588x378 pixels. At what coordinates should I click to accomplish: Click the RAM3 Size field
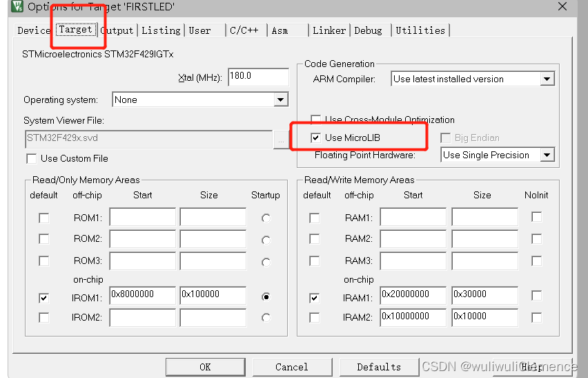point(485,261)
